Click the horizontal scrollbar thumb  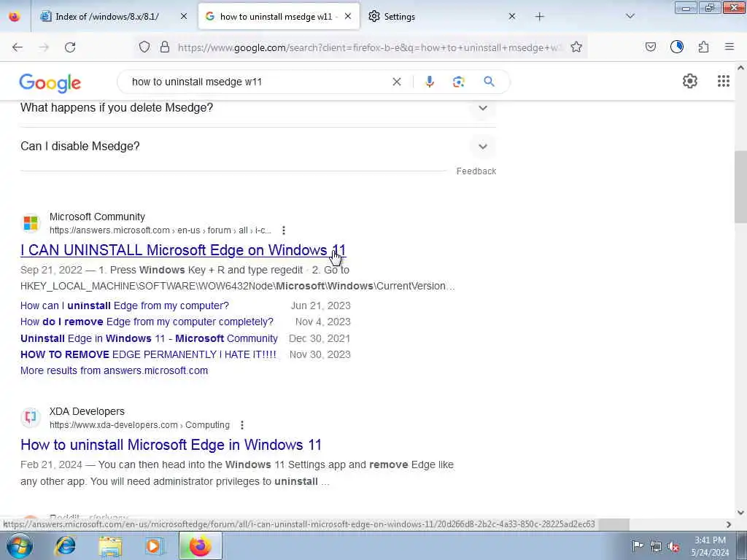[x=614, y=524]
